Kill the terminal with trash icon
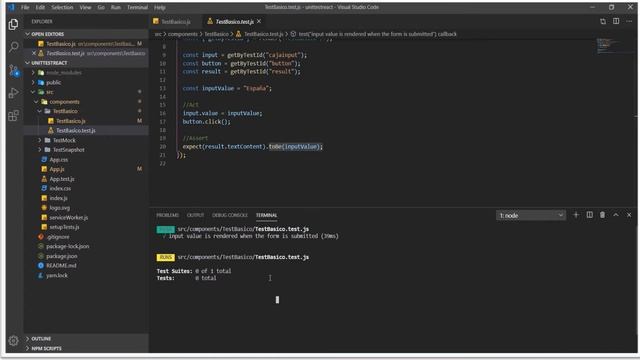The width and height of the screenshot is (640, 360). pyautogui.click(x=602, y=215)
